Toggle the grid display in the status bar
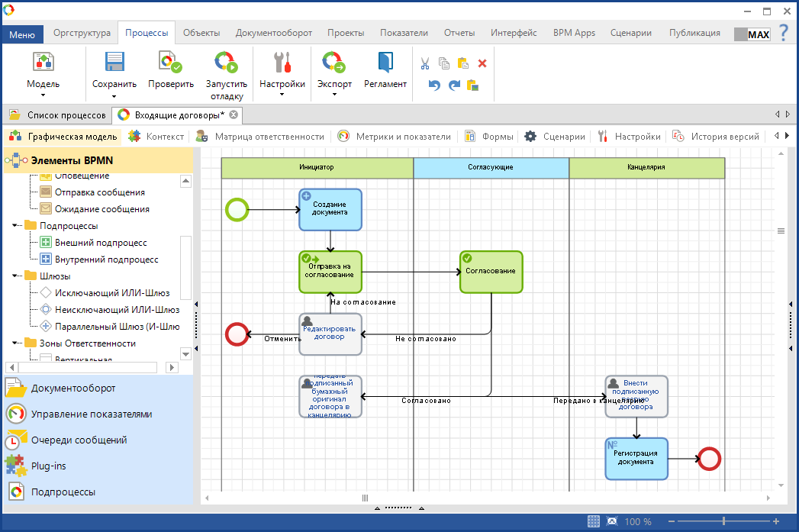This screenshot has width=799, height=532. click(x=593, y=521)
